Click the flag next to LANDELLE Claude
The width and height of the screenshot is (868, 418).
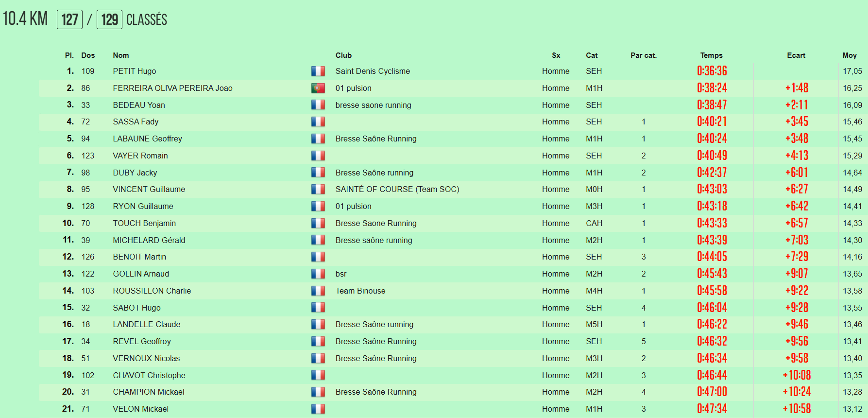coord(318,324)
